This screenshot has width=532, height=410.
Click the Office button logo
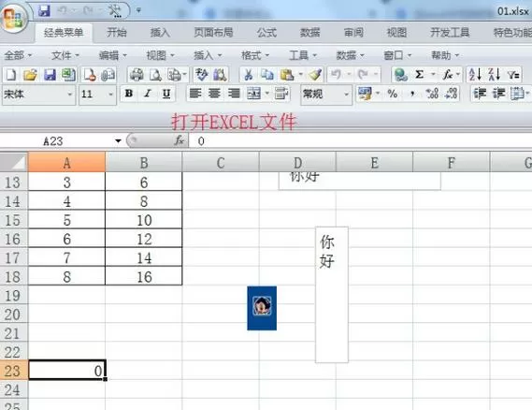[14, 18]
